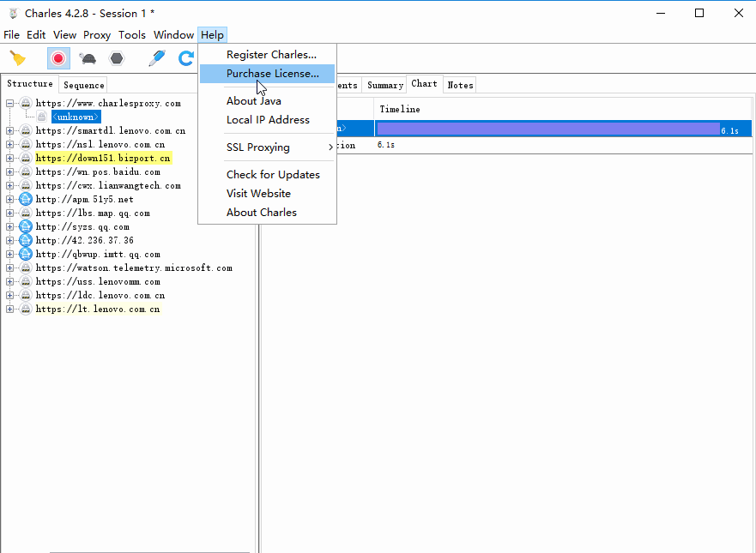Image resolution: width=756 pixels, height=553 pixels.
Task: Select the <unknown> request row
Action: coord(76,117)
